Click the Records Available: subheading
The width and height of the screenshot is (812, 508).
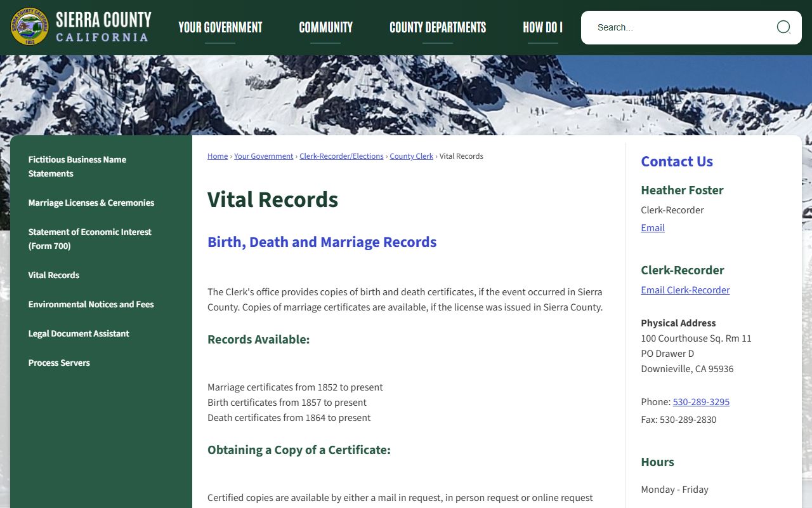pos(259,339)
